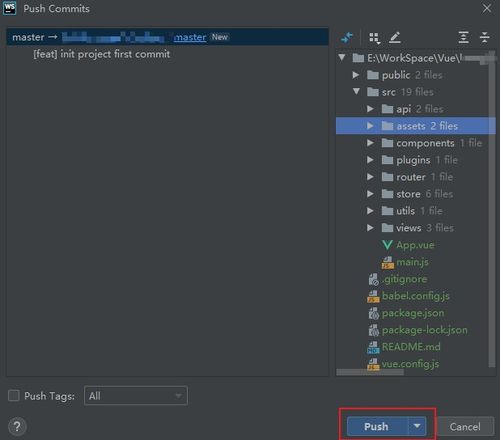Click the Collapse All icon
This screenshot has height=440, width=500.
tap(484, 37)
